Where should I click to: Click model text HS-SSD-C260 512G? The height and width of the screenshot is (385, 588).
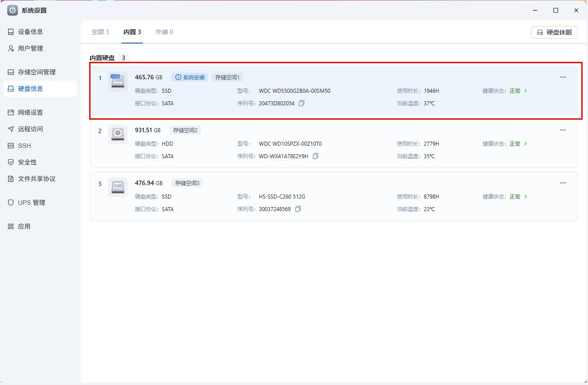pyautogui.click(x=282, y=196)
